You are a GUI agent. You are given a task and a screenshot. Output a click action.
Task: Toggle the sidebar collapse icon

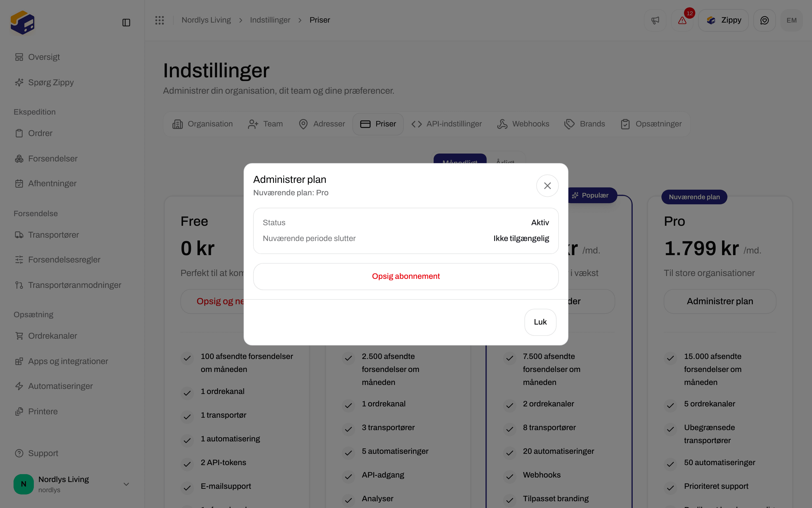tap(126, 23)
